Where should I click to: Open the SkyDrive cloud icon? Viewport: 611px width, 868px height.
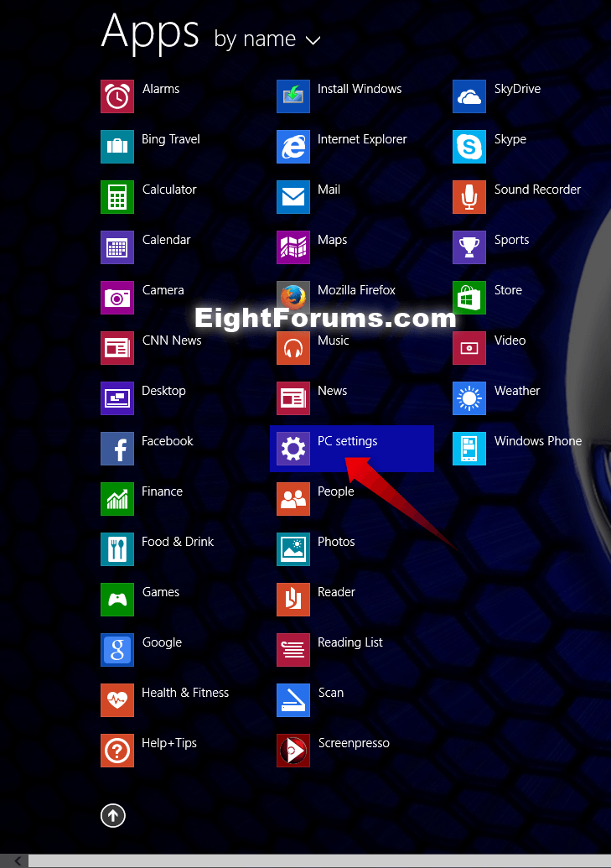pos(469,96)
